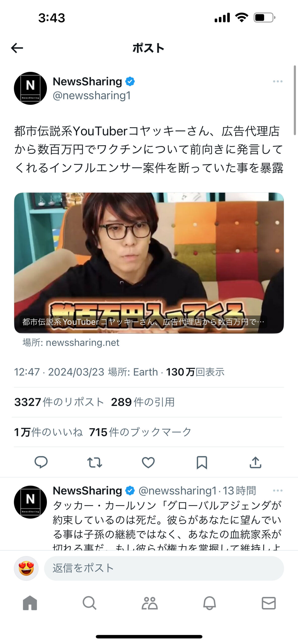Open the Notifications bell icon

[209, 603]
